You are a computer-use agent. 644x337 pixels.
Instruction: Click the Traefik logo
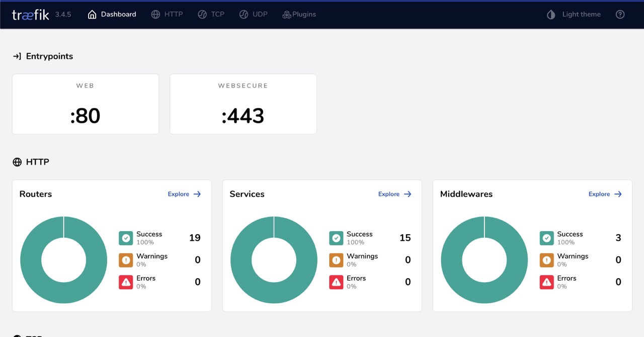pyautogui.click(x=29, y=14)
